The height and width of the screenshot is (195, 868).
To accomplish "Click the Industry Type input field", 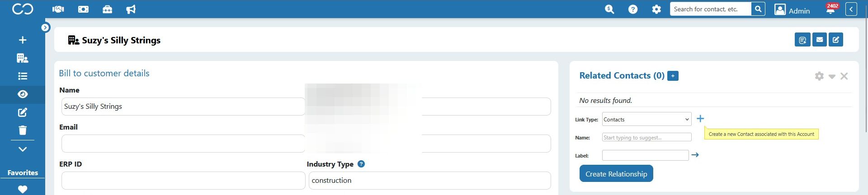I will click(x=429, y=181).
